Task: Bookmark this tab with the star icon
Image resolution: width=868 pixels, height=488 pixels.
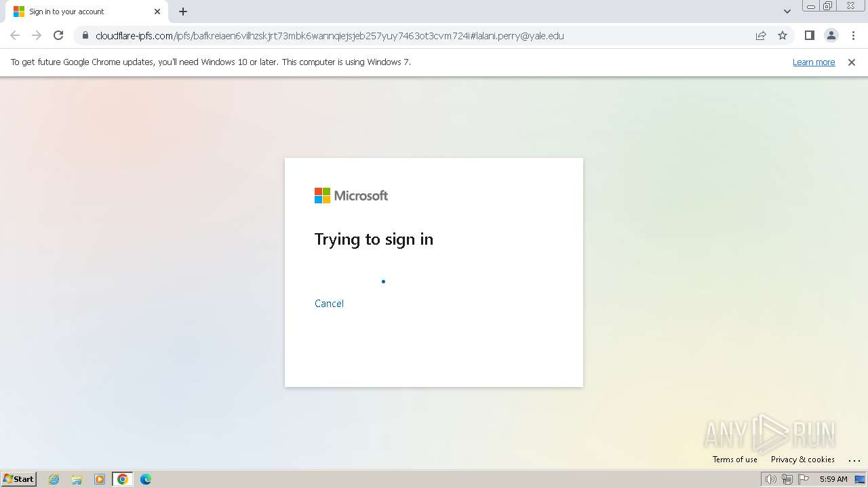Action: click(x=783, y=36)
